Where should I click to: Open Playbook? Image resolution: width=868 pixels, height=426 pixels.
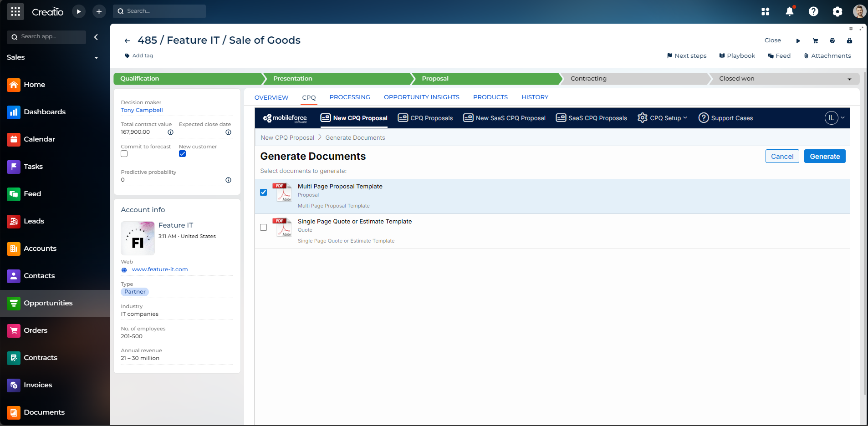click(737, 56)
